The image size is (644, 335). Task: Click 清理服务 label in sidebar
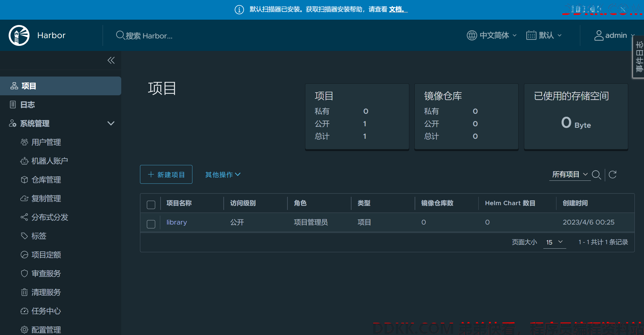46,292
